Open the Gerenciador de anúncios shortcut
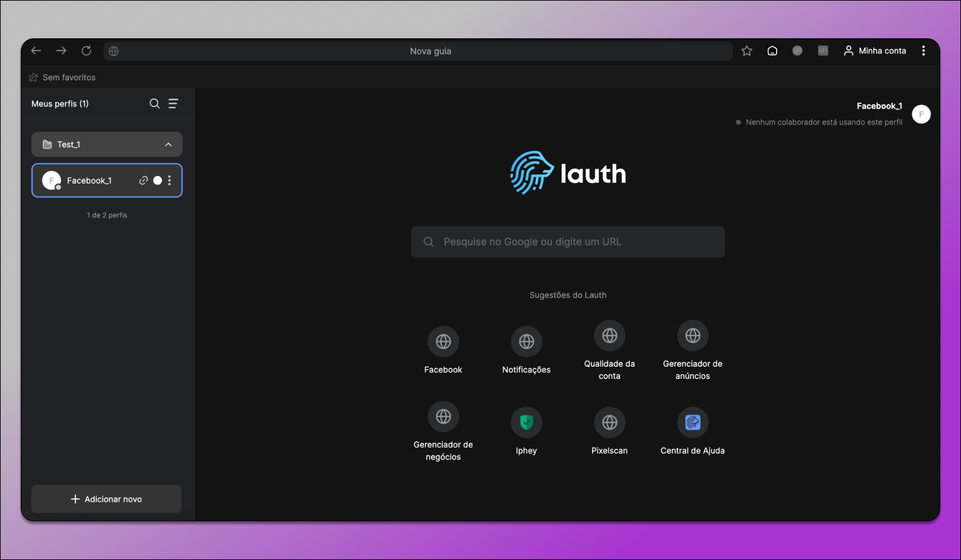The height and width of the screenshot is (560, 961). click(693, 350)
